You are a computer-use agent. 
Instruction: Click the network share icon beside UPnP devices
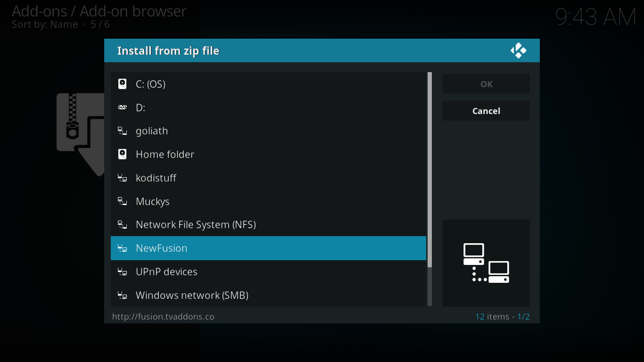point(123,271)
